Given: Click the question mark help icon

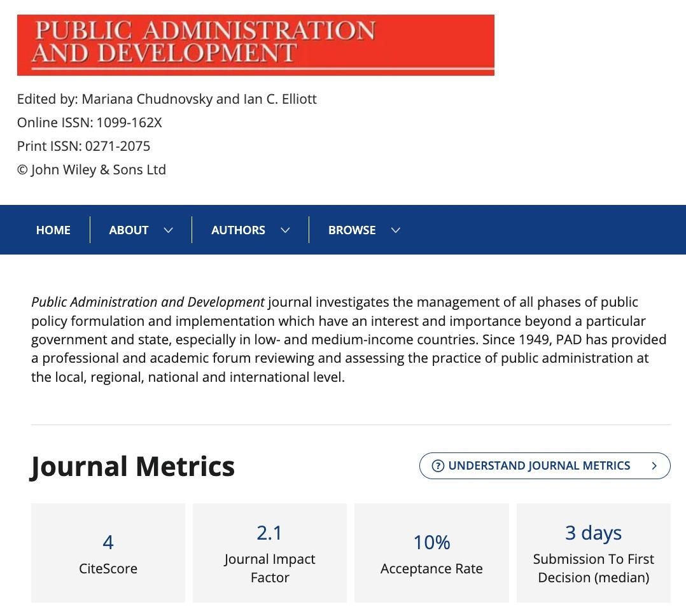Looking at the screenshot, I should click(x=438, y=466).
